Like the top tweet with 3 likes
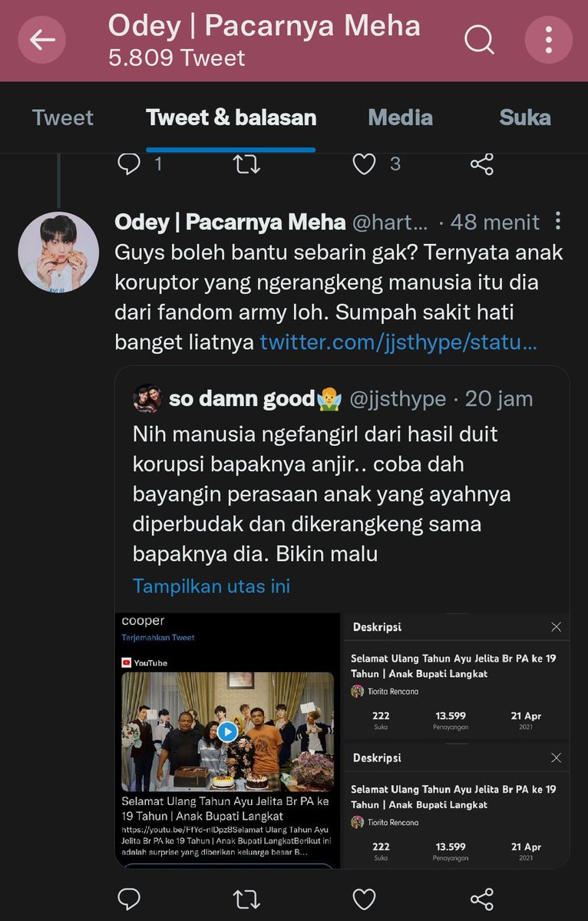The image size is (588, 921). 364,163
